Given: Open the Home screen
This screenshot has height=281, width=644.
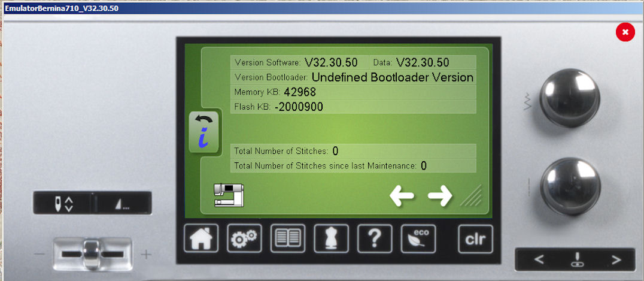Looking at the screenshot, I should (201, 238).
